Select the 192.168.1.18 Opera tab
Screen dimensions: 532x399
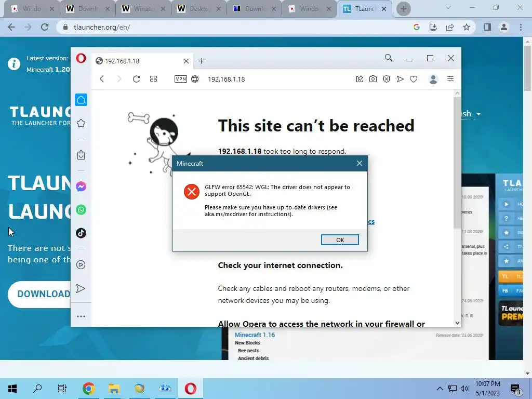tap(142, 61)
